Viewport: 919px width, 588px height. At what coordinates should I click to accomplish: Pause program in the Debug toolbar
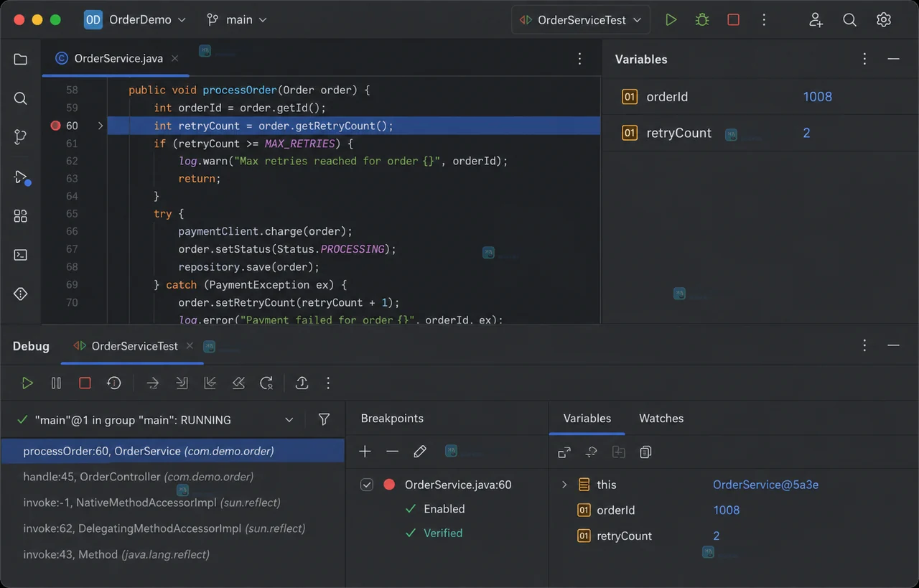[56, 383]
